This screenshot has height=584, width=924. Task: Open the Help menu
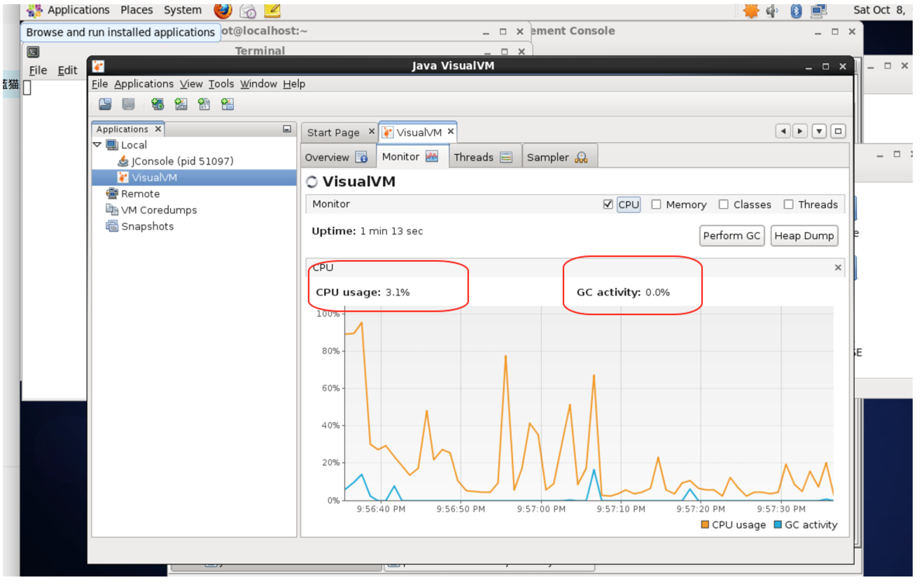[x=294, y=84]
